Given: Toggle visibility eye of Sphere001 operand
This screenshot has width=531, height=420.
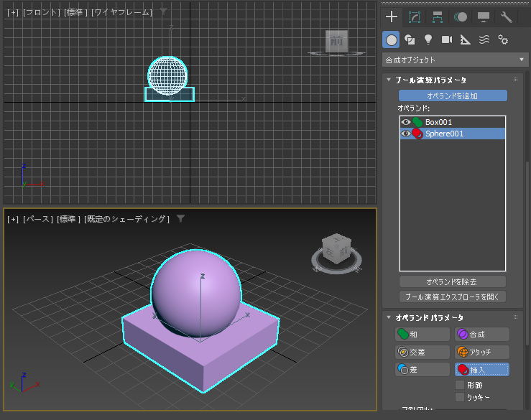Looking at the screenshot, I should tap(406, 134).
